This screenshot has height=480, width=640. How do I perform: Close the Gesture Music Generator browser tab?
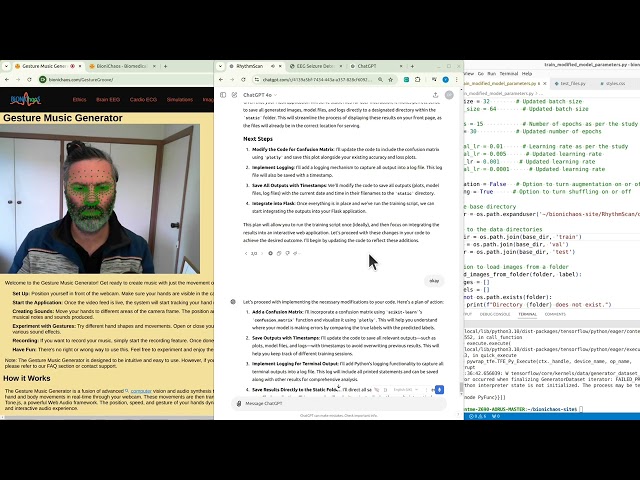coord(80,66)
